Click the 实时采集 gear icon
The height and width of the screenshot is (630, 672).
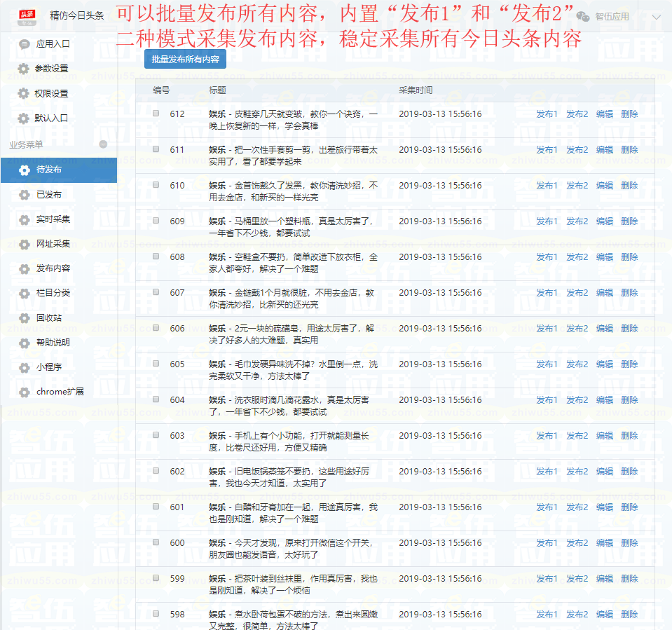click(x=25, y=219)
